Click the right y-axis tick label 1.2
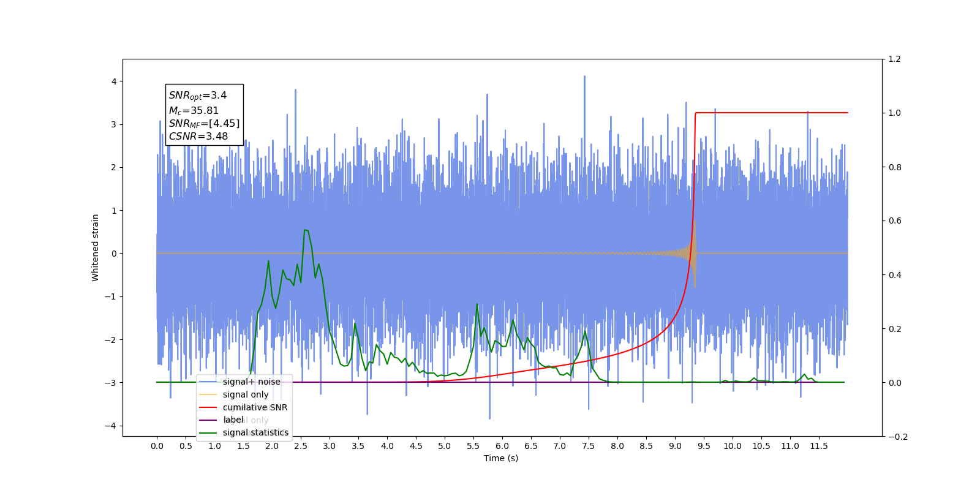Viewport: 980px width, 490px height. pos(894,59)
